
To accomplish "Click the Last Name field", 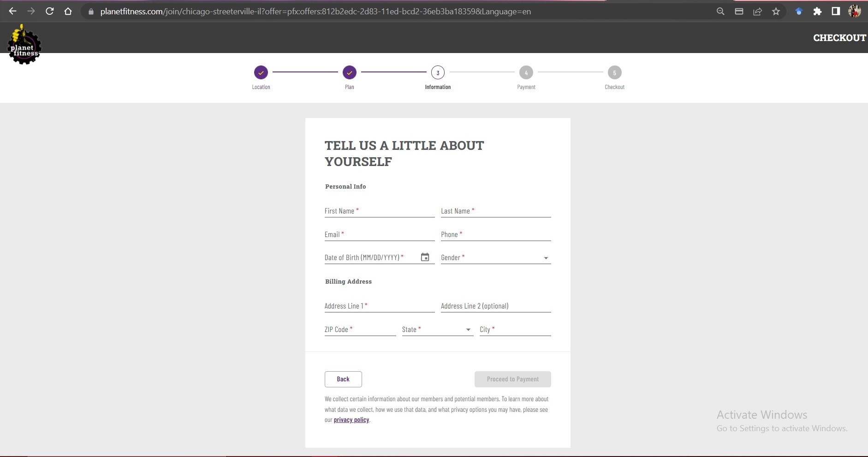I will (x=496, y=211).
